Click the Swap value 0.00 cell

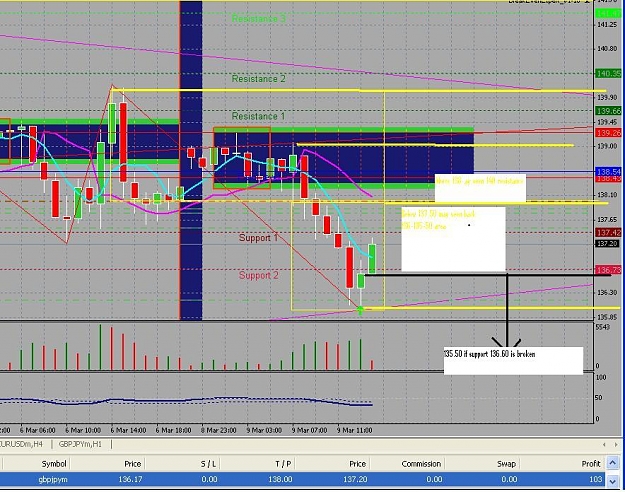(509, 479)
